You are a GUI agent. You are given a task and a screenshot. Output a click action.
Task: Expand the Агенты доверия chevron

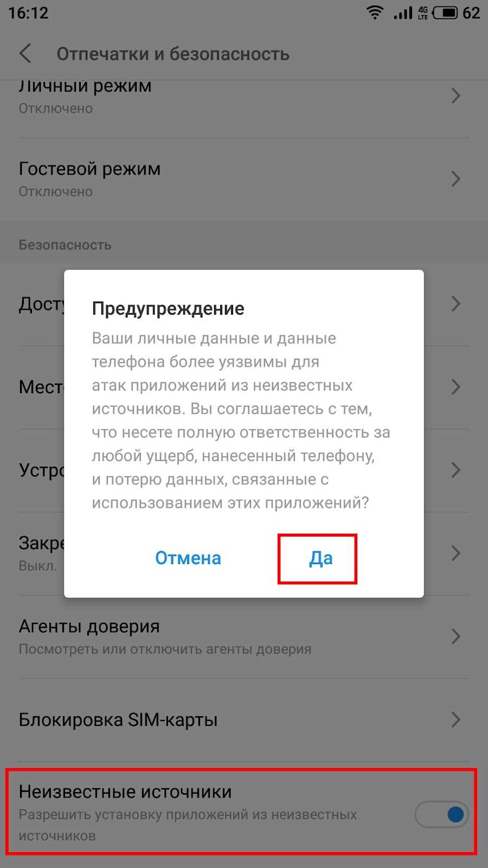pyautogui.click(x=456, y=636)
